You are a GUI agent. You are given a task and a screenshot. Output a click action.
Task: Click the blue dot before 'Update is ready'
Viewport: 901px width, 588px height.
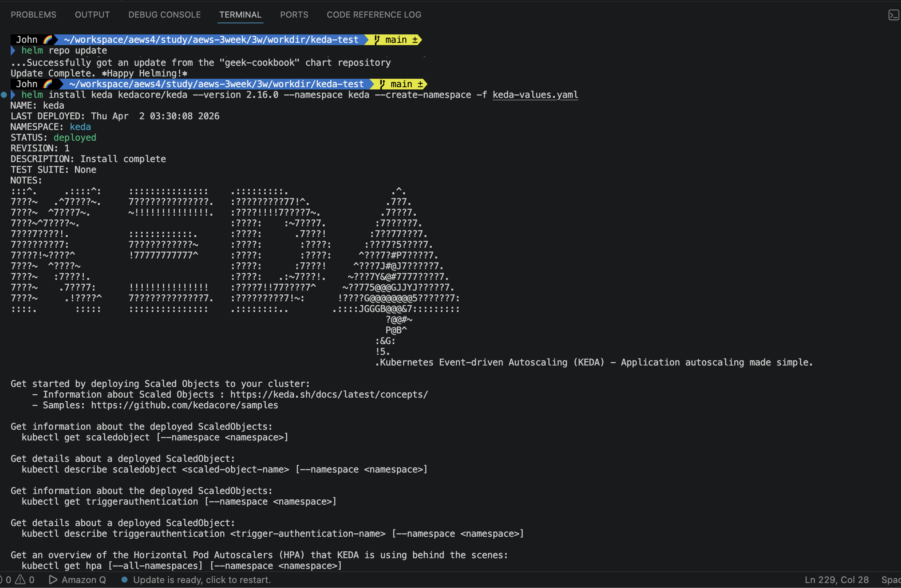[x=124, y=580]
